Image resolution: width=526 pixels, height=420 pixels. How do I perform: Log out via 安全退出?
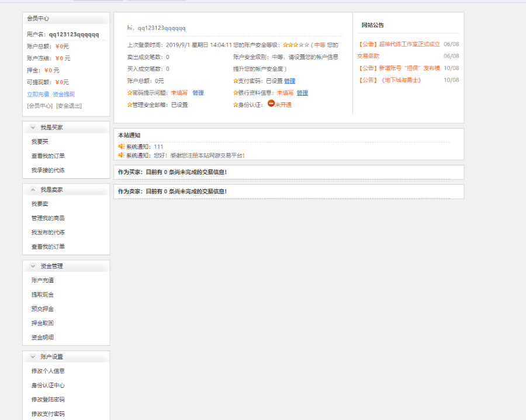click(x=68, y=106)
